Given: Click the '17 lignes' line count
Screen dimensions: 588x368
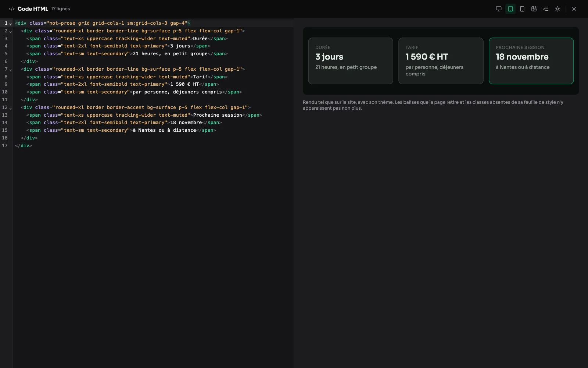Looking at the screenshot, I should [60, 9].
